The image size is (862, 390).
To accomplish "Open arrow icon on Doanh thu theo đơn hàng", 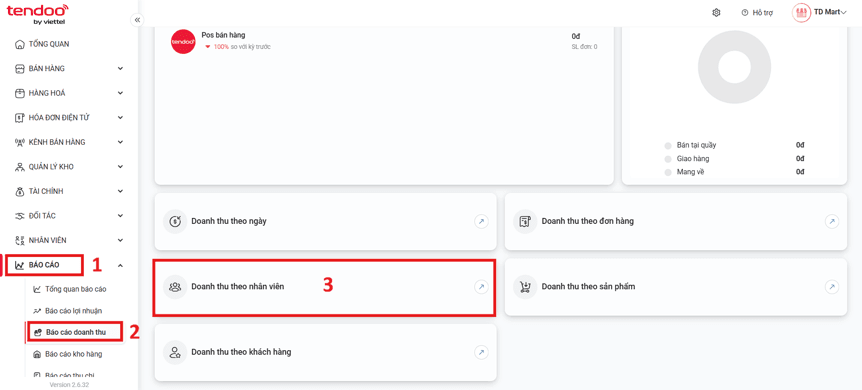I will tap(832, 222).
